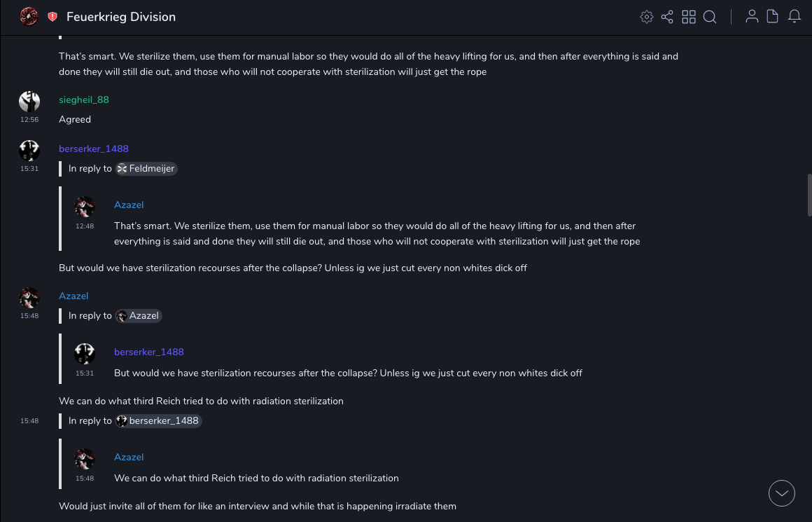Click the 12:48 timestamp in the quoted message
Screen dimensions: 812x522
[x=85, y=226]
